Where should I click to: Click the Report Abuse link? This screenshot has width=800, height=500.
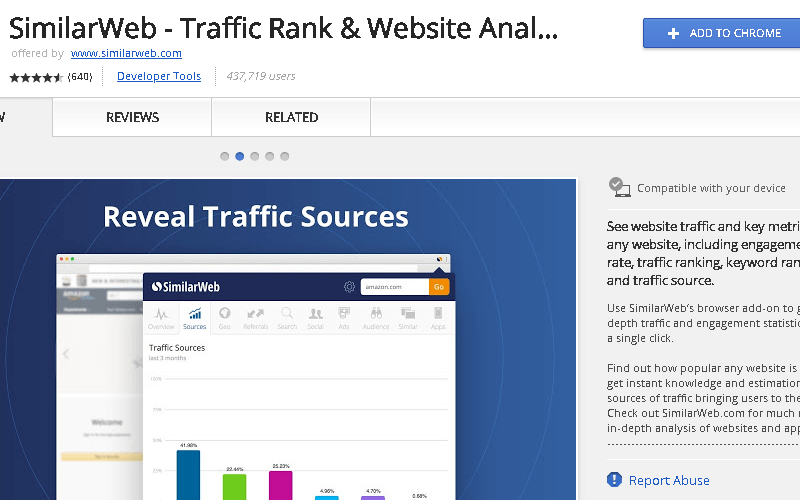(669, 481)
